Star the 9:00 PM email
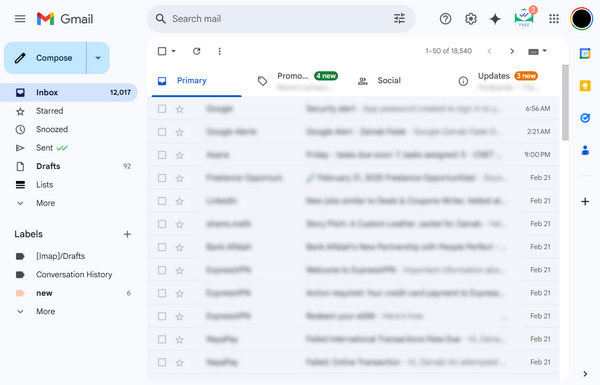 pos(179,155)
